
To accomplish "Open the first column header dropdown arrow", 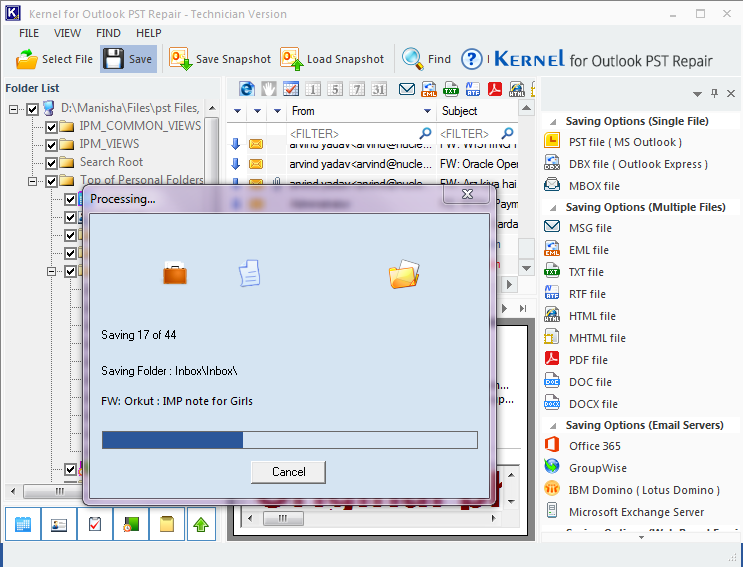I will 237,111.
